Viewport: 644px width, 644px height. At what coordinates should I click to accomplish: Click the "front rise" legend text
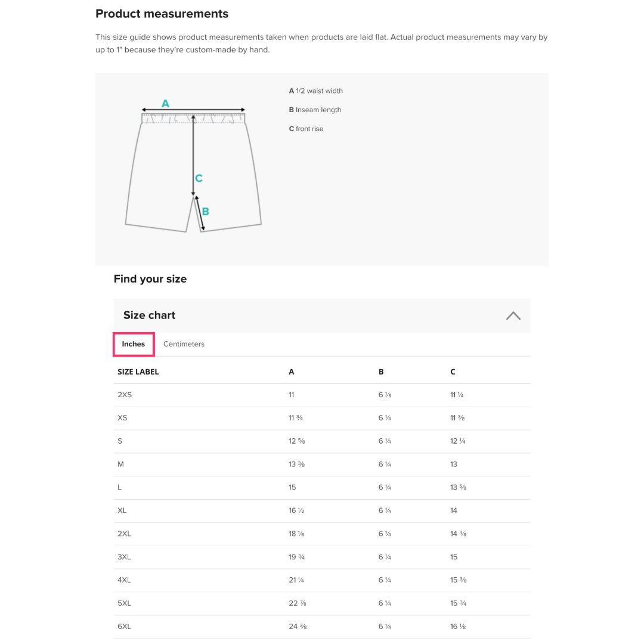[x=309, y=129]
